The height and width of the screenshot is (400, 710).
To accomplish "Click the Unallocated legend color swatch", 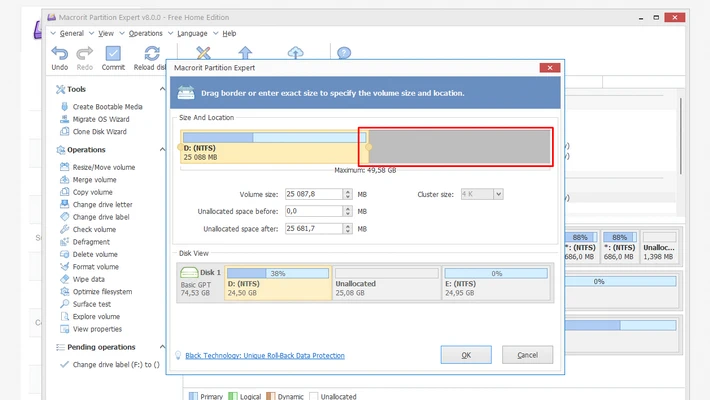I will 313,396.
